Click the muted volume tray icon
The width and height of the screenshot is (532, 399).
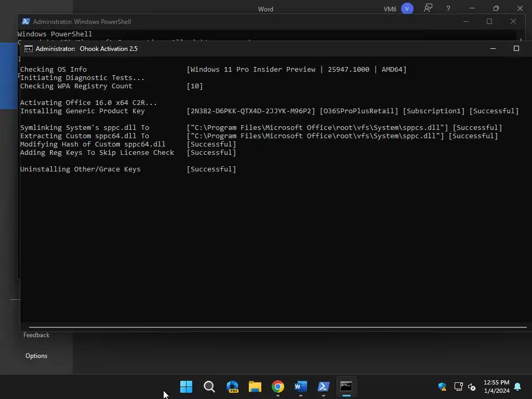click(x=472, y=387)
